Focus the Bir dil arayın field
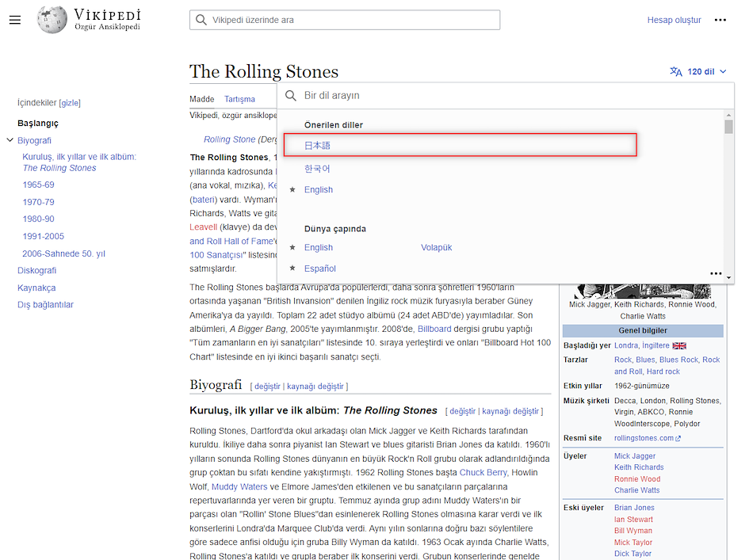 pos(506,96)
